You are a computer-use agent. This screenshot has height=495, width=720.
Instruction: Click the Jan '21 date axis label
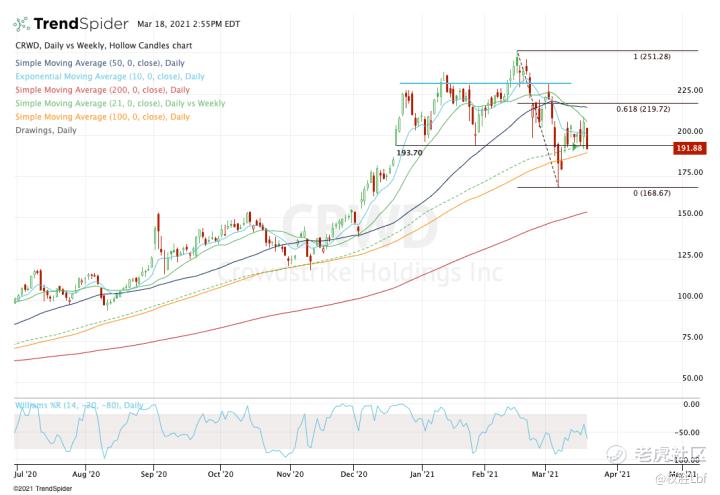click(422, 474)
